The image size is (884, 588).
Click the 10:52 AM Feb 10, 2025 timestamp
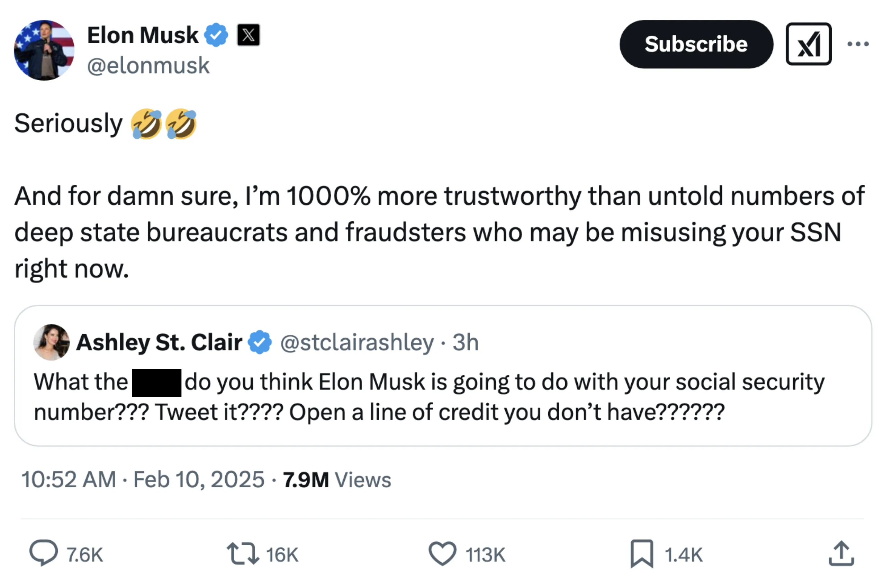(x=143, y=479)
